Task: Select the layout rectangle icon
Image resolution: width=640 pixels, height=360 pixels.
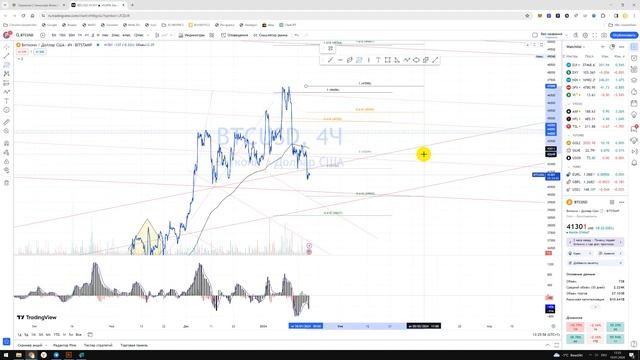Action: coord(535,35)
